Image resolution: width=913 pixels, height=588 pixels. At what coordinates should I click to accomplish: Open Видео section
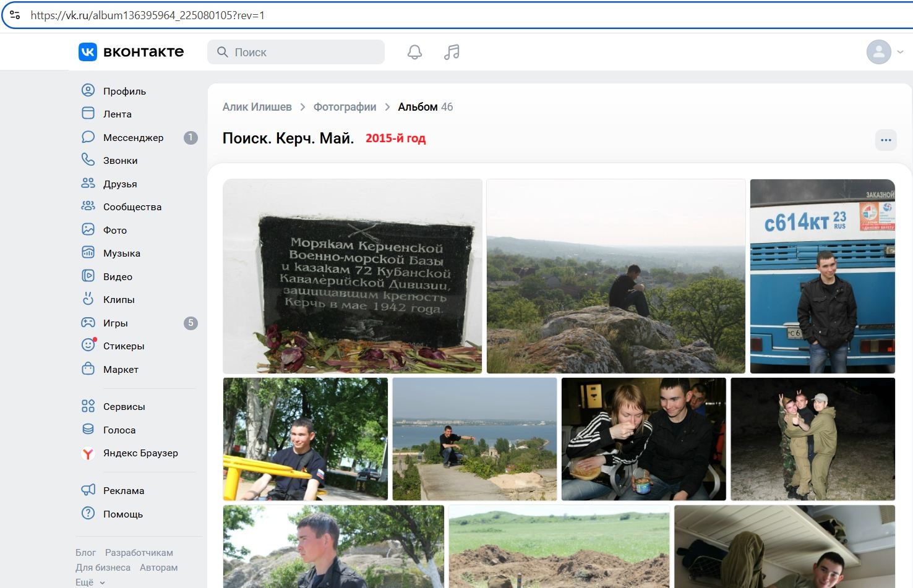pos(118,276)
